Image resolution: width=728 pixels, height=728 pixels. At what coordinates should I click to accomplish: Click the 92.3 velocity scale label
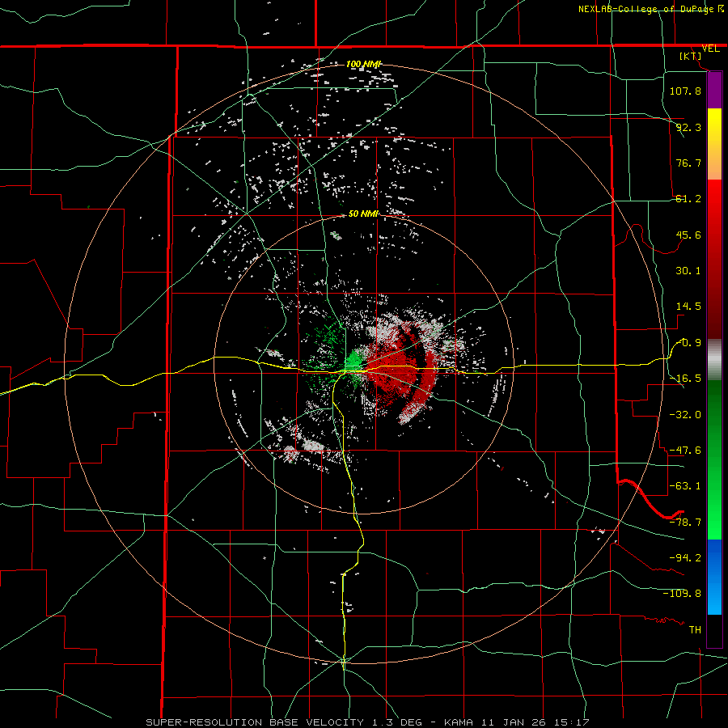(688, 127)
